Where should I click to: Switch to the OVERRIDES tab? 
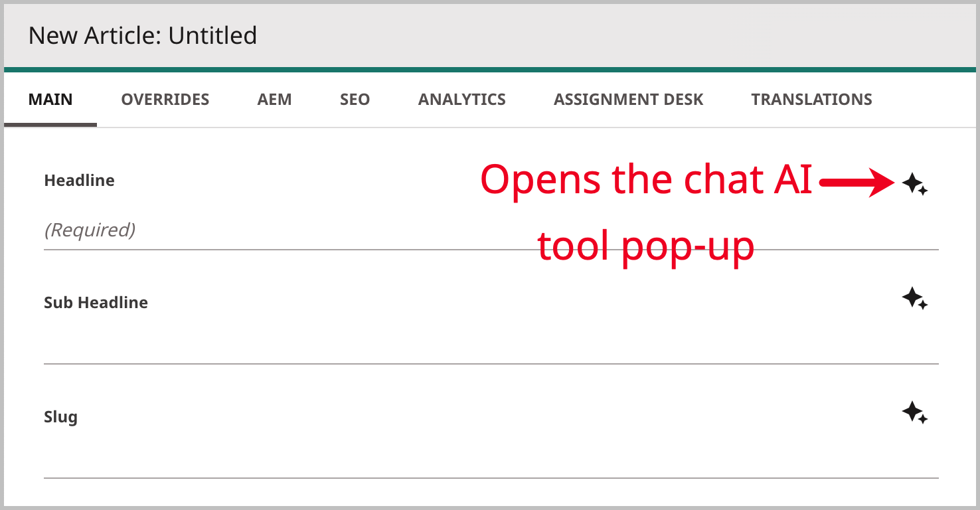(165, 100)
